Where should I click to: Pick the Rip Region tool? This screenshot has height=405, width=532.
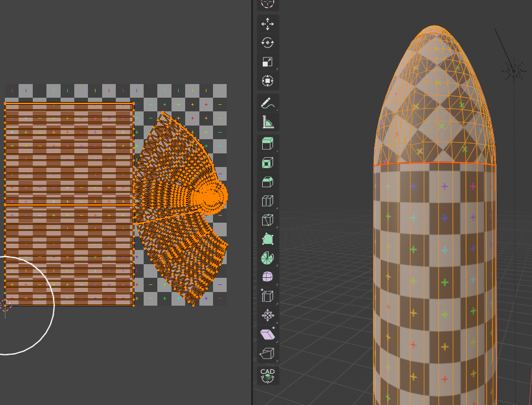click(x=268, y=354)
